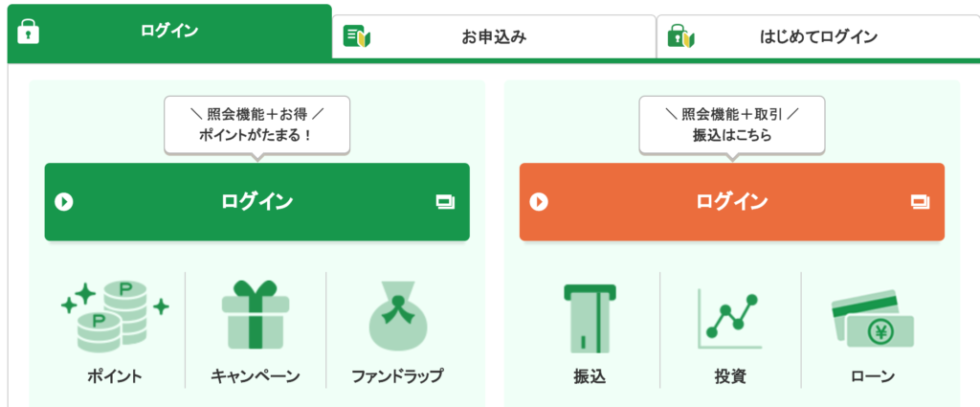
Task: Click the arrow circle on orange ログイン button
Action: point(539,202)
